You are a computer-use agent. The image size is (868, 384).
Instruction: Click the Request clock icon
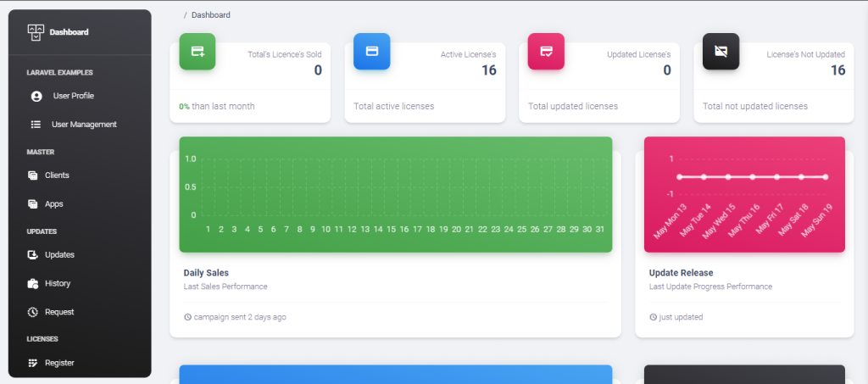tap(33, 312)
